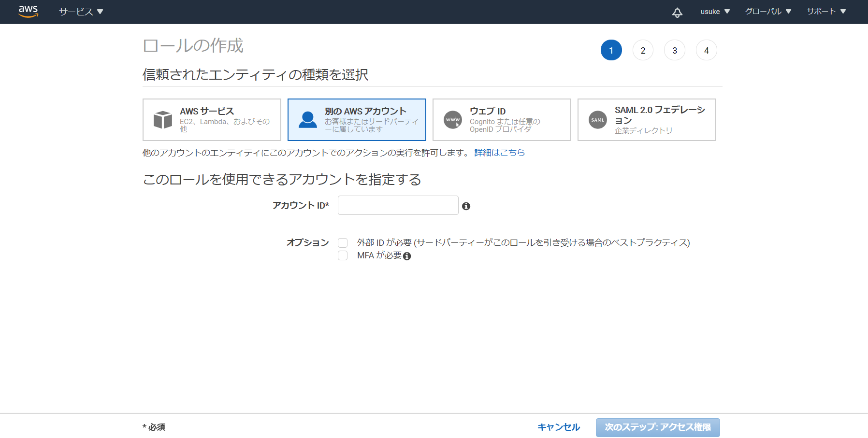Click the アカウント ID* field label
868x438 pixels.
pyautogui.click(x=301, y=206)
